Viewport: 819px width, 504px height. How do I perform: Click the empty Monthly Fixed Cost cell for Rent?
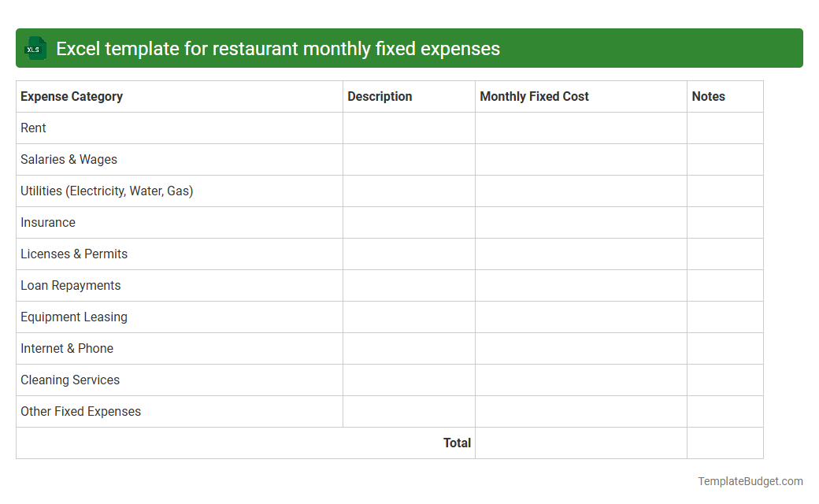point(580,128)
